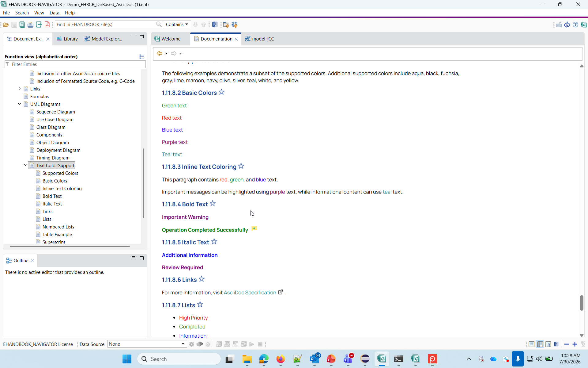Open the robot assistant icon
The height and width of the screenshot is (368, 588).
567,25
